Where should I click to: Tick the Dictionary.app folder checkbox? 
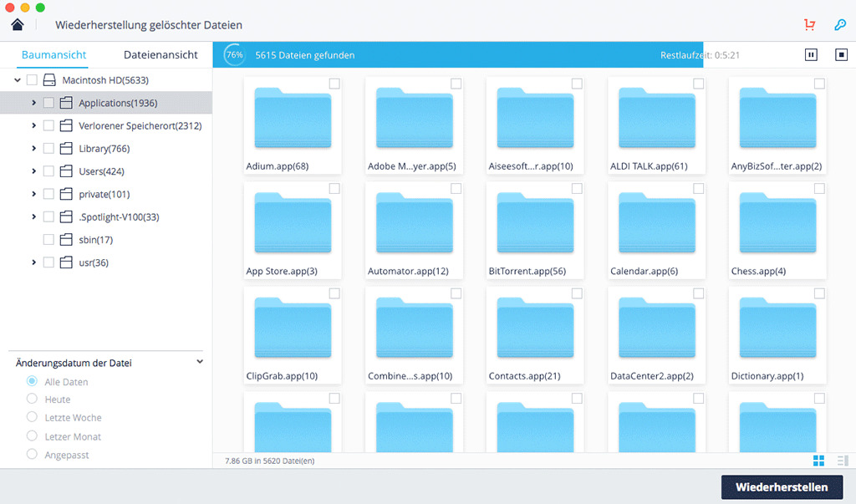coord(819,293)
